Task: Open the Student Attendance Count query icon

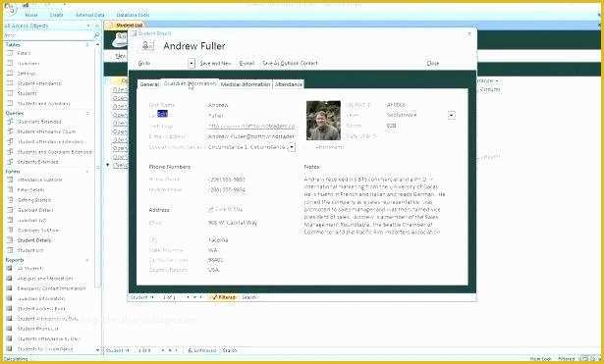Action: coord(11,131)
